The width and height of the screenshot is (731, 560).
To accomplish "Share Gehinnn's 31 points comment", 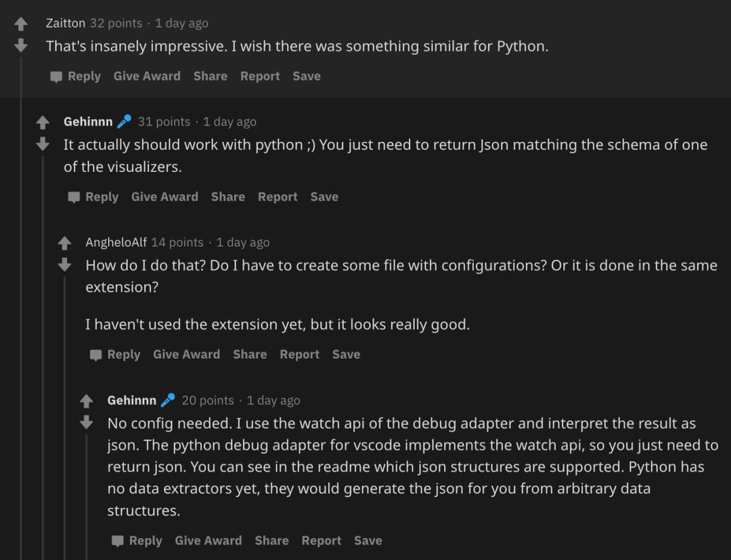I will pos(227,197).
